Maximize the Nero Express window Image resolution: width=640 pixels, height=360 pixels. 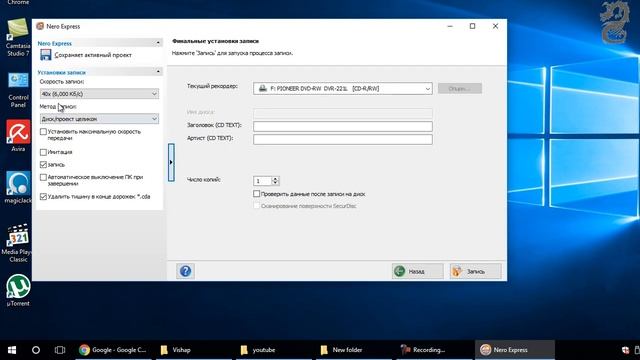(x=472, y=26)
